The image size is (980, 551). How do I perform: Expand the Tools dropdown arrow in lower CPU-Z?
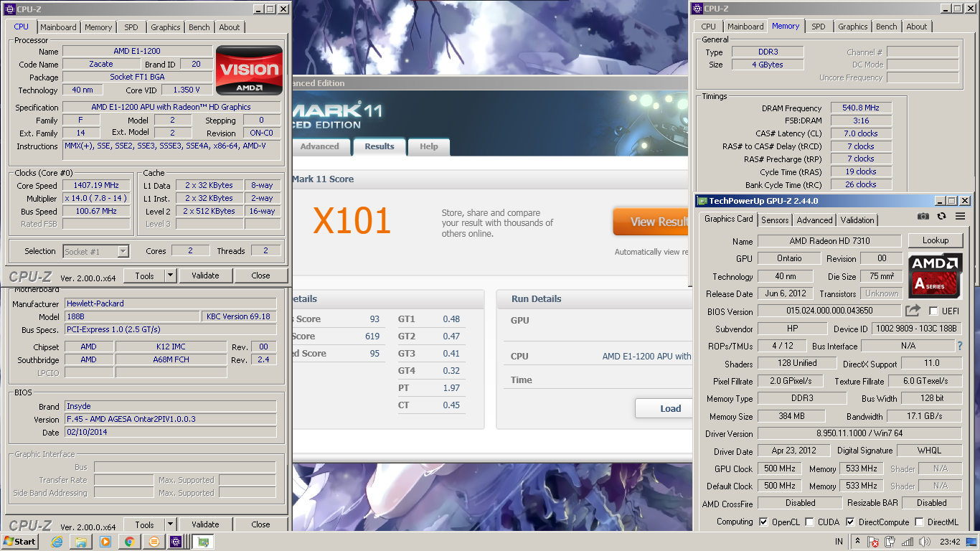tap(170, 524)
